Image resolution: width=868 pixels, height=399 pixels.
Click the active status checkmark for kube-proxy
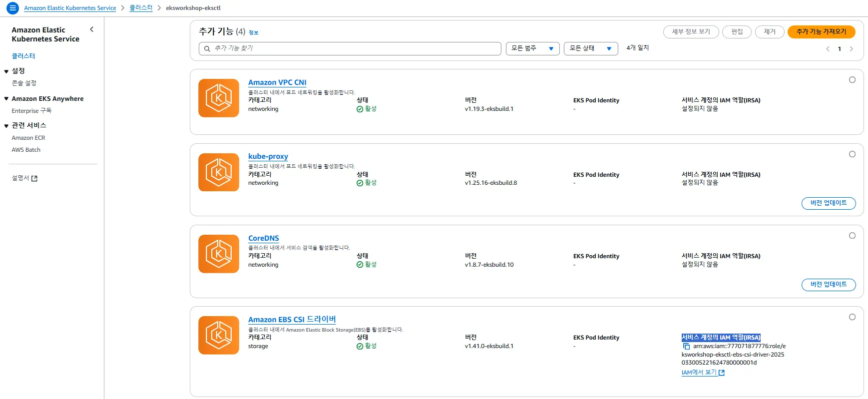(x=360, y=183)
